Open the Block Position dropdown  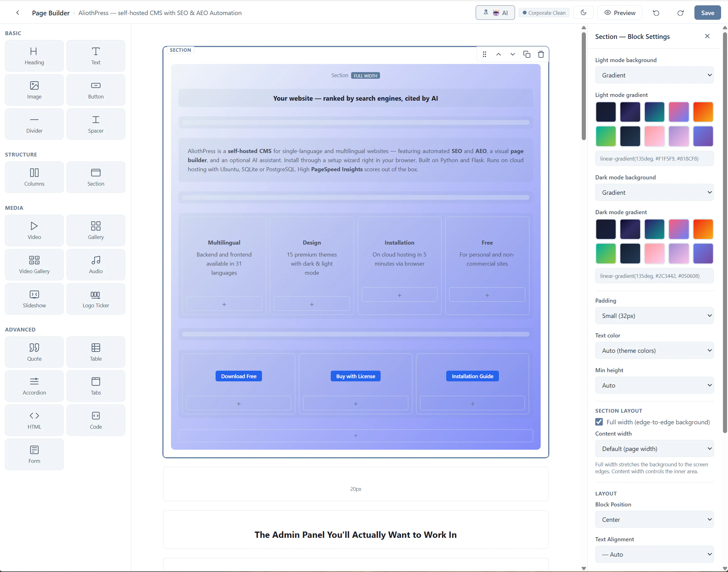(654, 519)
